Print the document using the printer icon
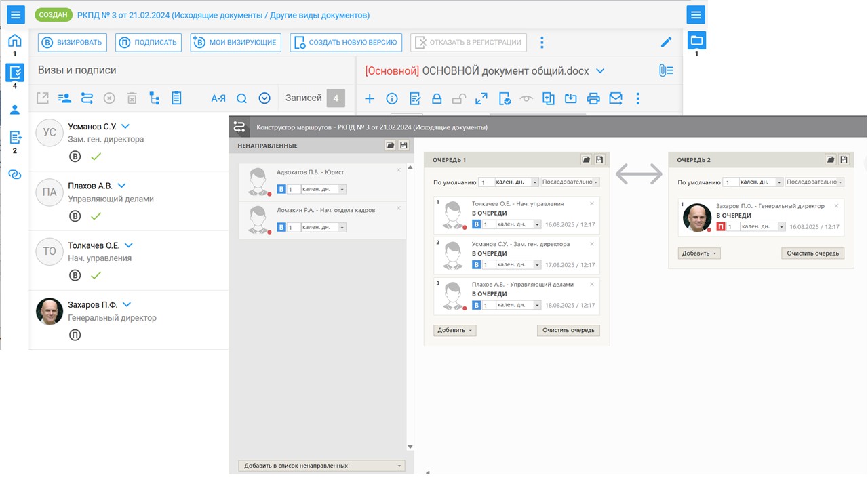Image resolution: width=868 pixels, height=488 pixels. coord(593,99)
